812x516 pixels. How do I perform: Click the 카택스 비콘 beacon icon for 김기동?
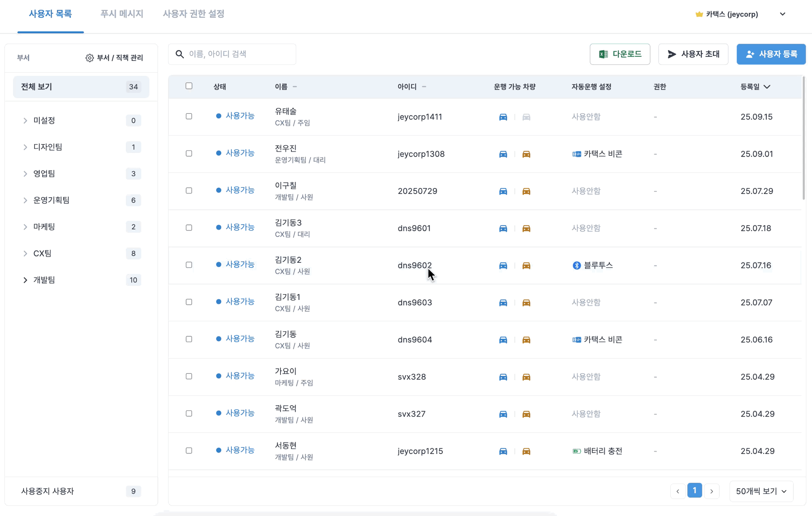(x=577, y=340)
